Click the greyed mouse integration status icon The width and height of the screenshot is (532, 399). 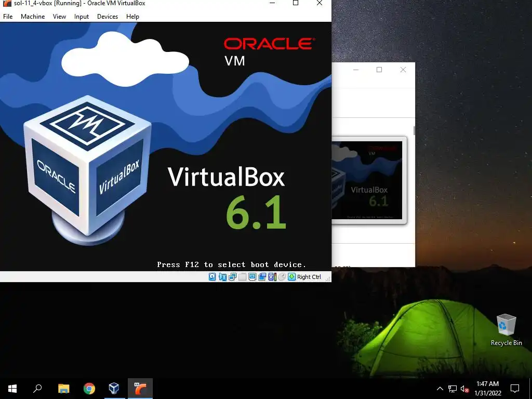tap(282, 277)
